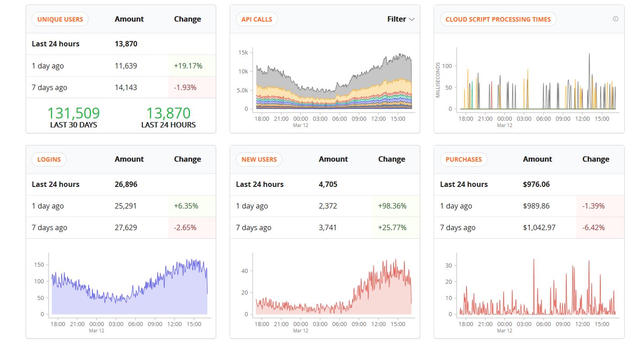Screen dimensions: 644x345
Task: Select the New Users label pill
Action: [259, 159]
